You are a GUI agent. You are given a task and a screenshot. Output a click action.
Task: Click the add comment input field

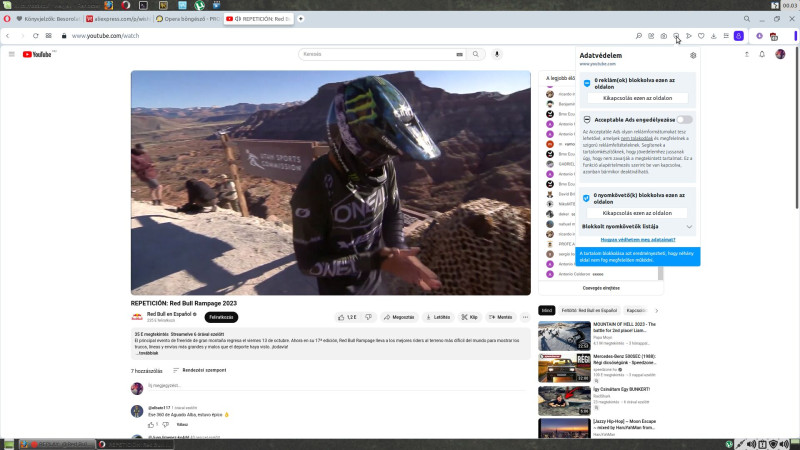[x=337, y=386]
